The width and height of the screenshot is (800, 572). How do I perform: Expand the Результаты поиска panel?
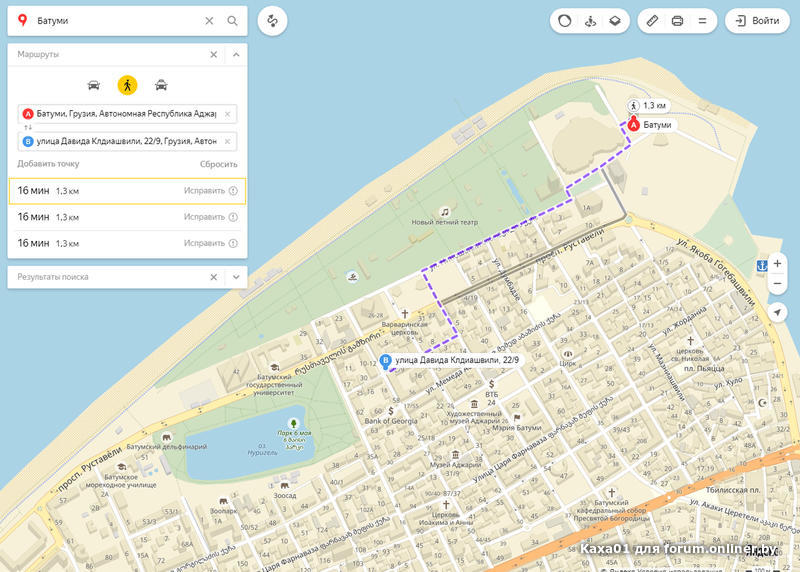(x=236, y=277)
